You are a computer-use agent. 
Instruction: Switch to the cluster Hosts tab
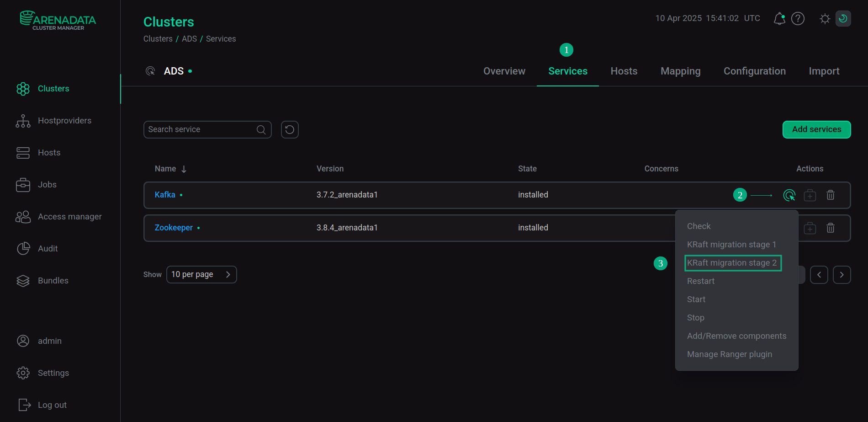[624, 71]
